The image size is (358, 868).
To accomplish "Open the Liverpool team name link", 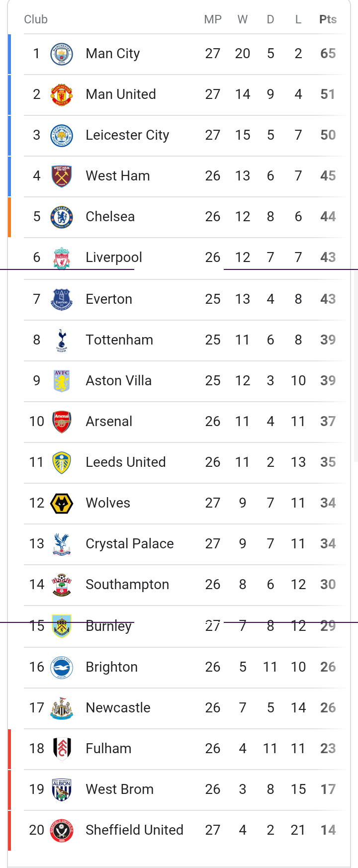I will click(x=114, y=258).
